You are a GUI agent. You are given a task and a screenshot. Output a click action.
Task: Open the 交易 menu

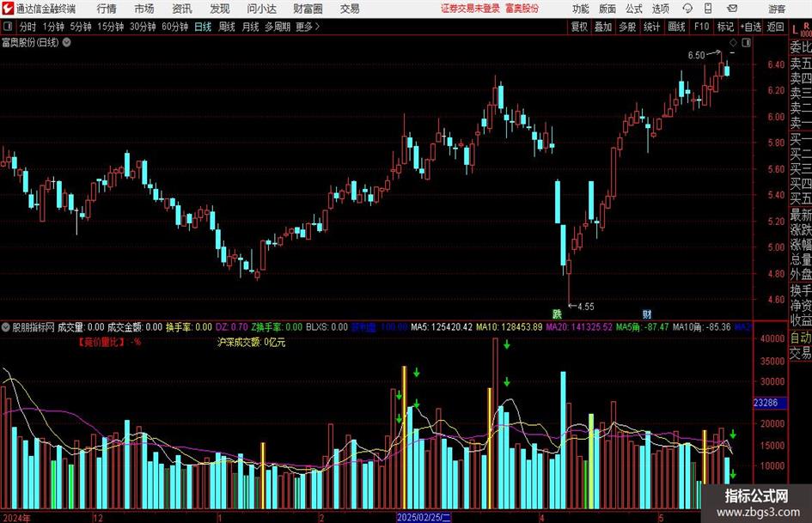tap(350, 9)
